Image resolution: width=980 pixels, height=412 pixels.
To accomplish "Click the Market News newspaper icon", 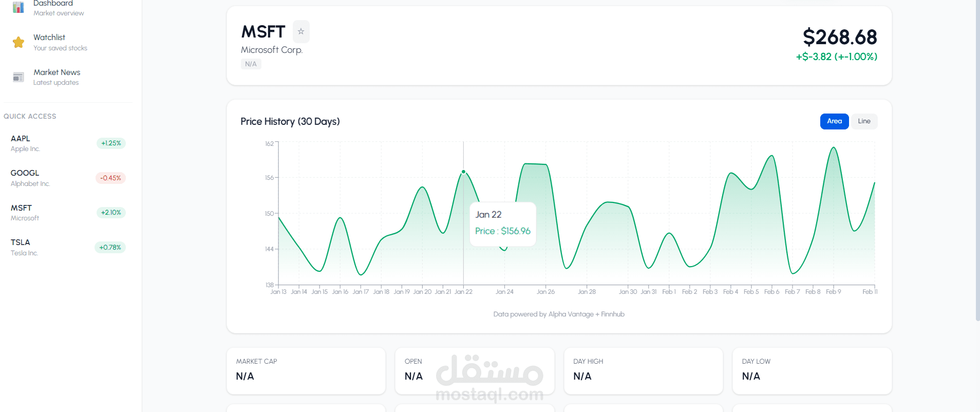I will [x=18, y=77].
